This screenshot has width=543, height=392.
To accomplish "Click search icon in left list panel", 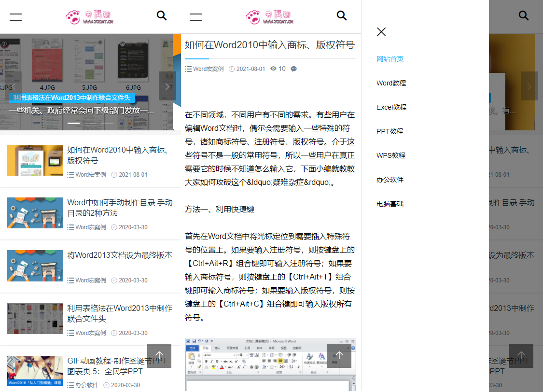I will (x=161, y=15).
